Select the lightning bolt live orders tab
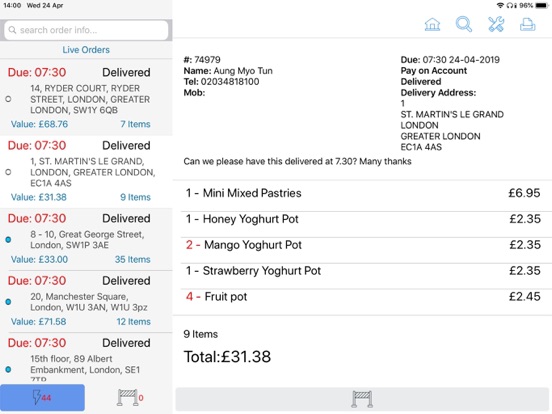This screenshot has height=414, width=552. 42,397
